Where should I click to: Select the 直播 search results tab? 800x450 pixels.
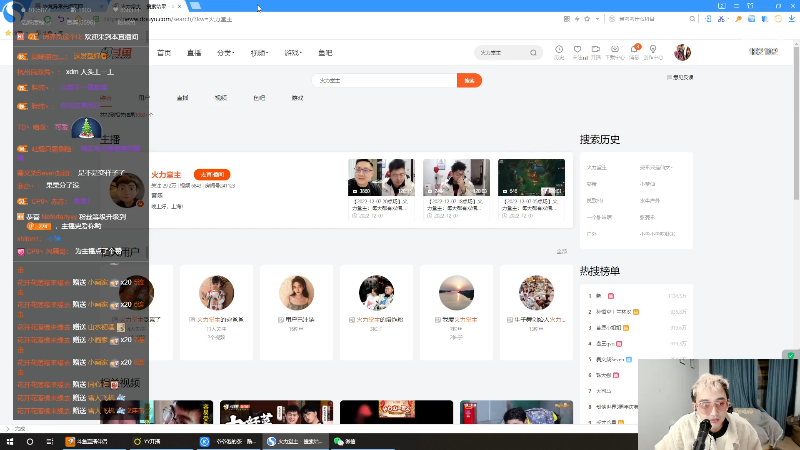point(183,97)
